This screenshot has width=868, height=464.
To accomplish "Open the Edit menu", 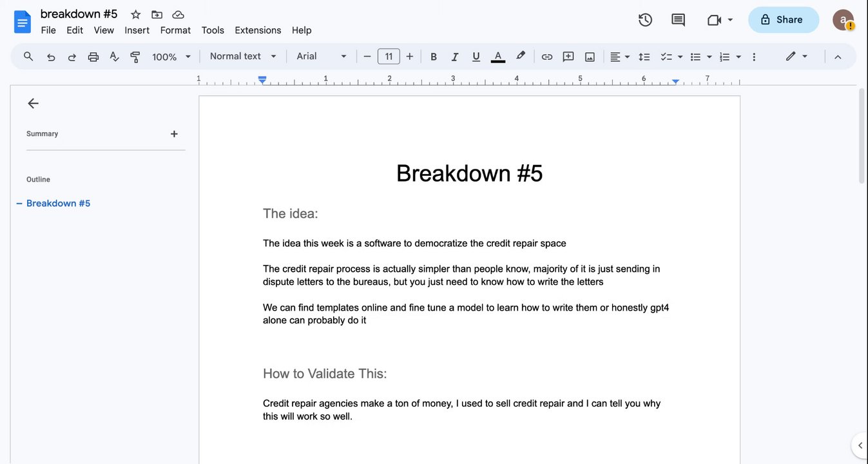I will point(75,30).
